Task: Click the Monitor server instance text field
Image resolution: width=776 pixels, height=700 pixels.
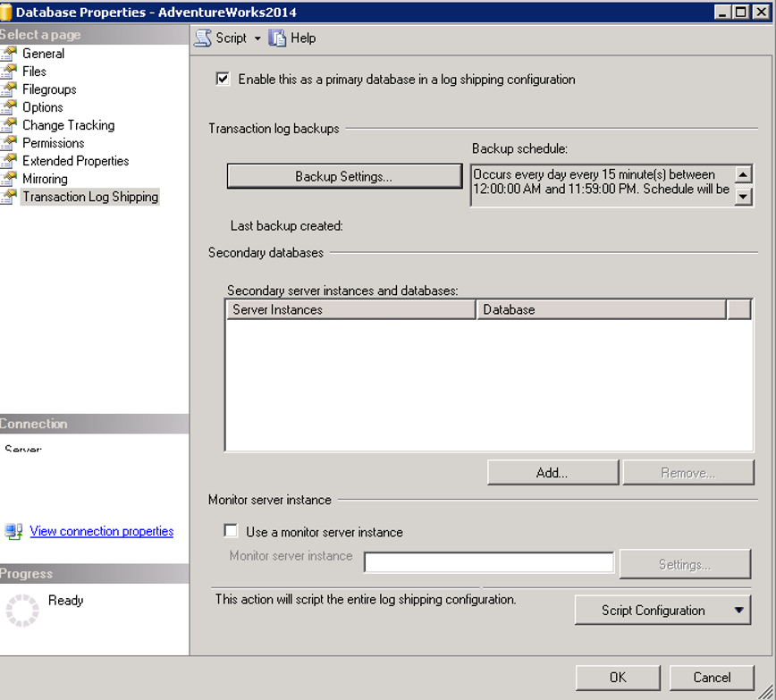Action: pyautogui.click(x=489, y=562)
